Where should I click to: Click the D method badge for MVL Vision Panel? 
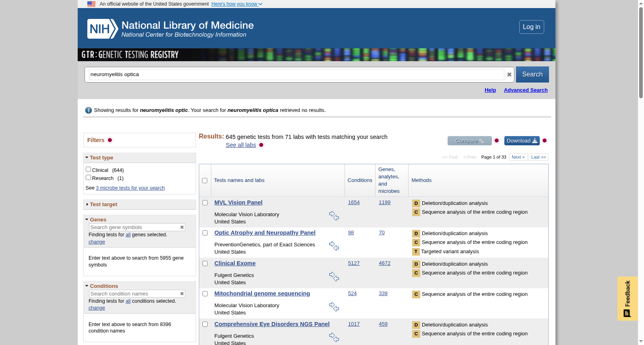coord(416,203)
